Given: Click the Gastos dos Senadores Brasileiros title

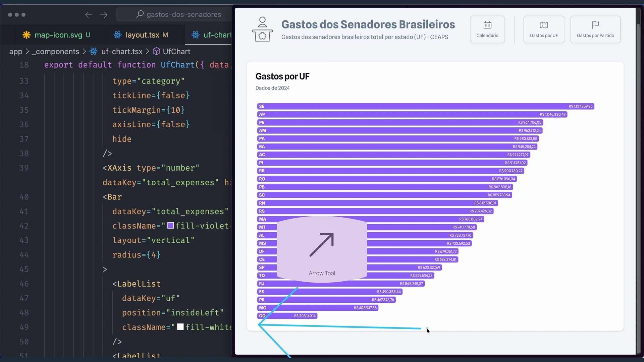Looking at the screenshot, I should (x=368, y=24).
